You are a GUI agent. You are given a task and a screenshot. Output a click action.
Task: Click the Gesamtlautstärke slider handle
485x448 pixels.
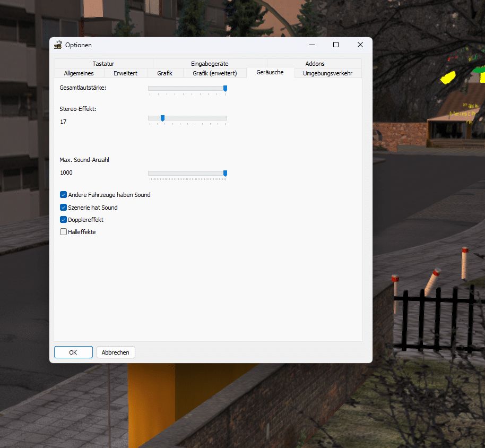tap(225, 89)
